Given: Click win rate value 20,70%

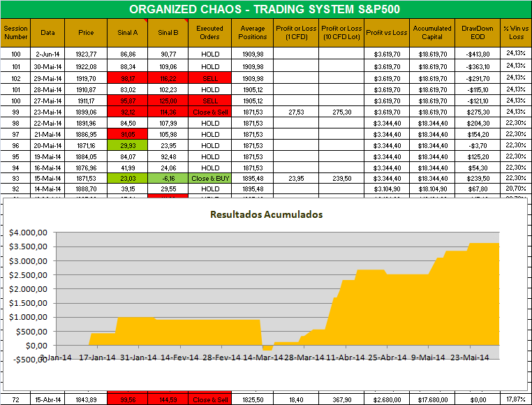Looking at the screenshot, I should click(x=516, y=189).
